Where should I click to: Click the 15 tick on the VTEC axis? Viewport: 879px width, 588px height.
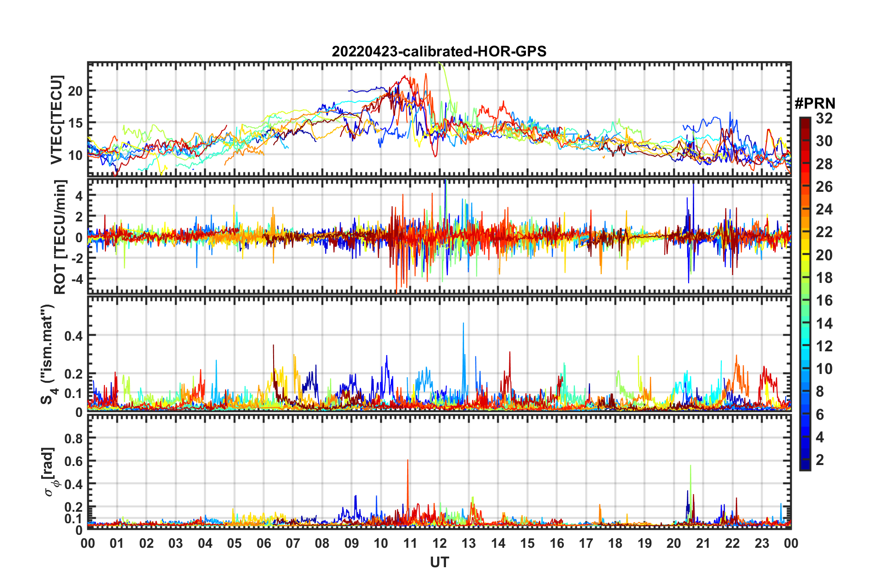tap(75, 123)
